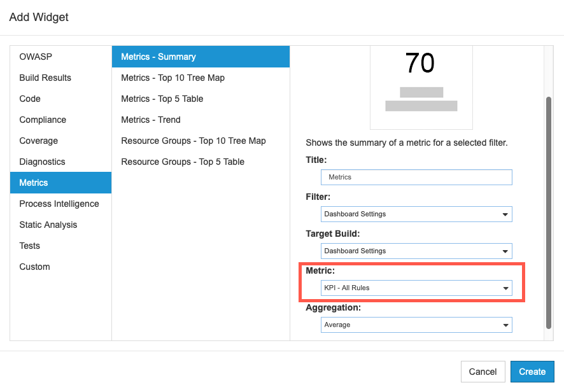564x392 pixels.
Task: Expand the Filter dropdown
Action: point(416,214)
